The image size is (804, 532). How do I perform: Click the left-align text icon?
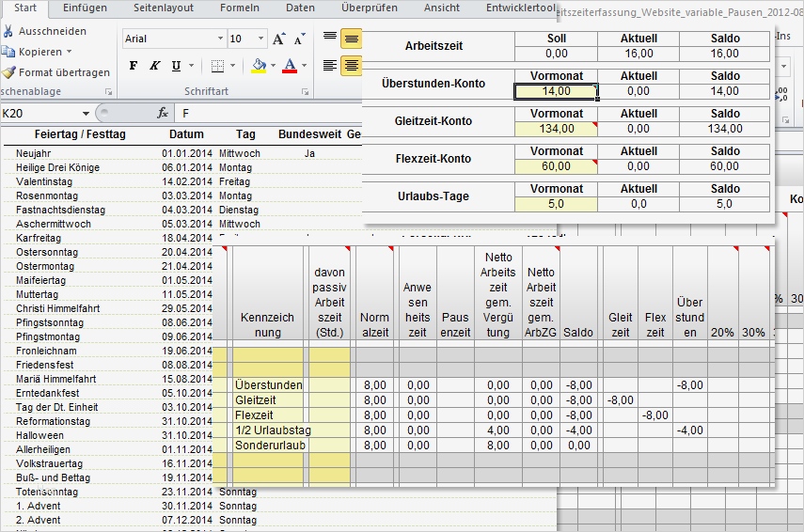click(x=330, y=66)
